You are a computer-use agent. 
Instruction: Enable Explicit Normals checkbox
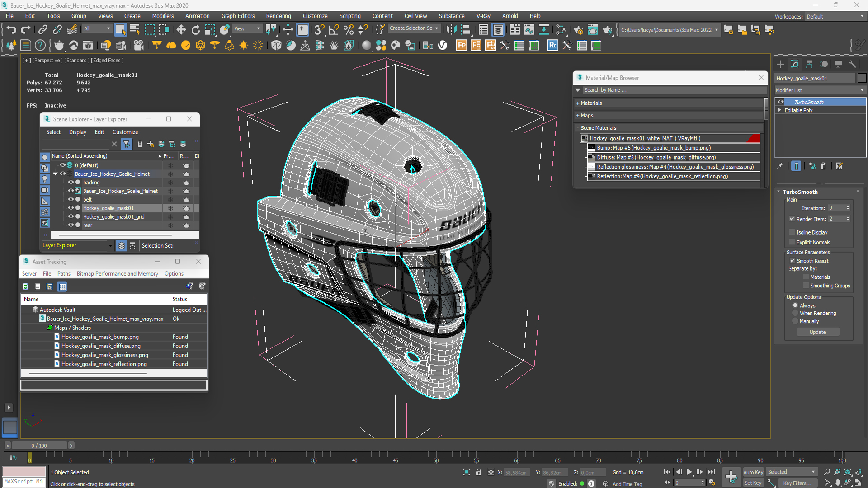(x=792, y=242)
